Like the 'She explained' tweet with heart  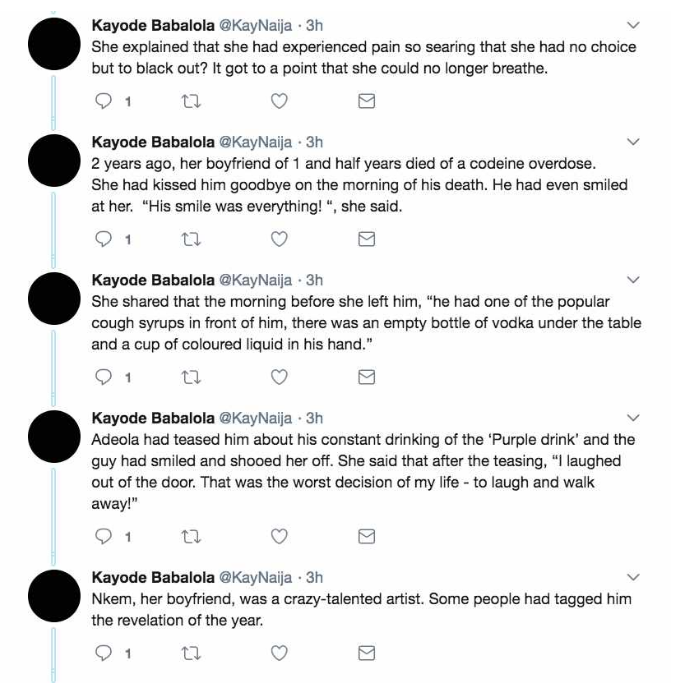point(279,102)
